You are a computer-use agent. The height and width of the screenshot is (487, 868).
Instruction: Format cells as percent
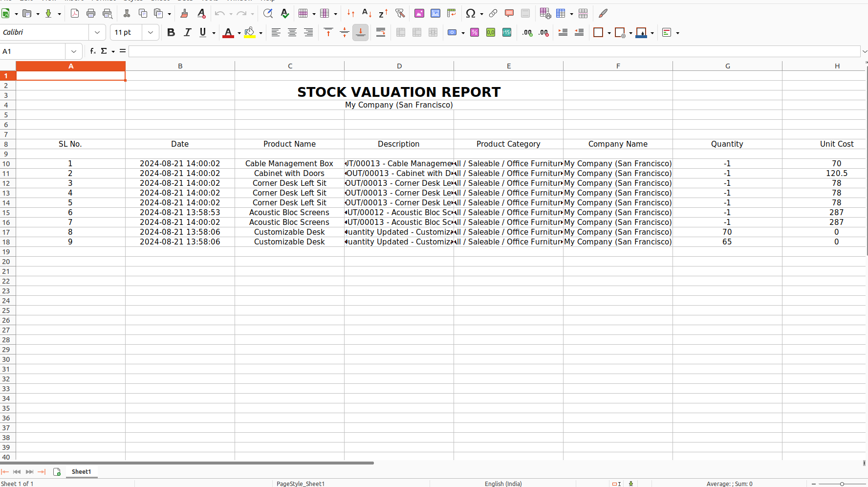(x=475, y=32)
